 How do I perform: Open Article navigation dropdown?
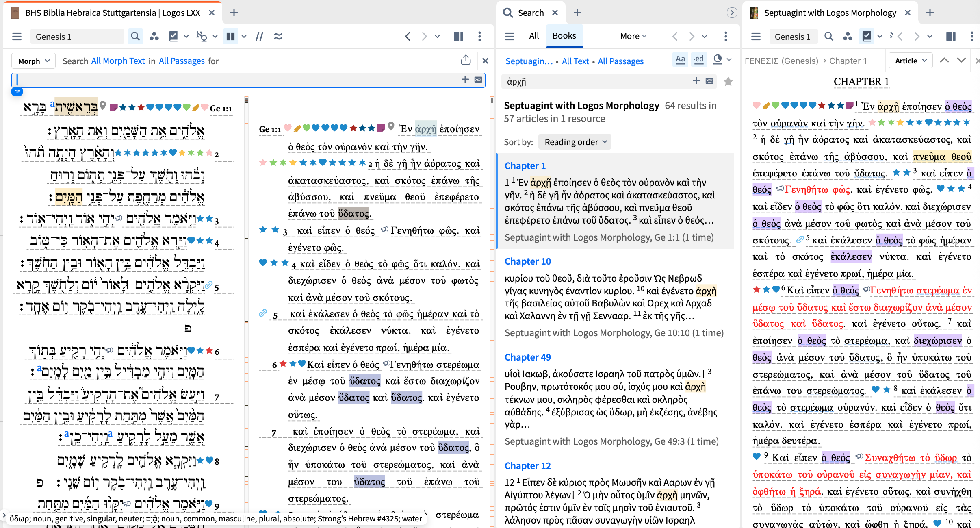click(911, 61)
